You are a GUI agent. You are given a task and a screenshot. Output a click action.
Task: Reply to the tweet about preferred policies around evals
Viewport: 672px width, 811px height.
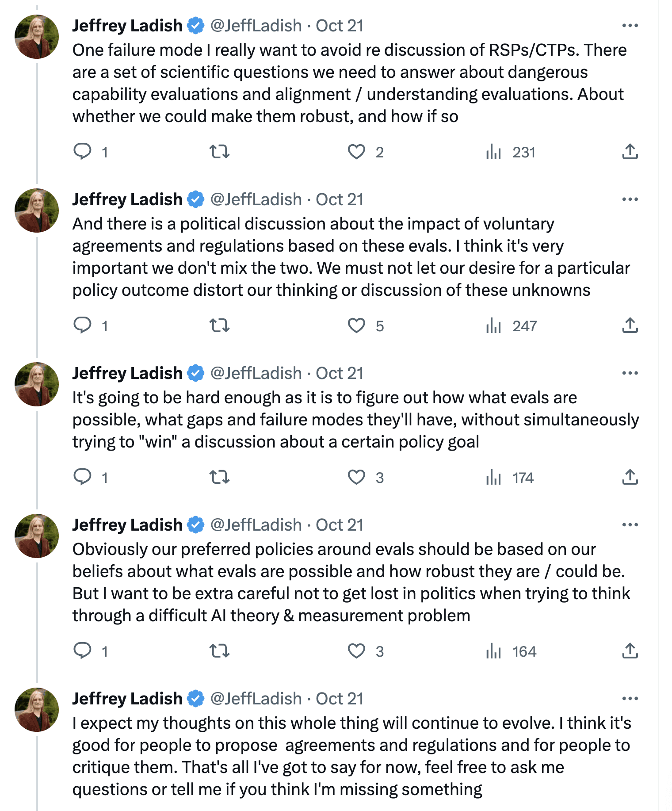(82, 651)
